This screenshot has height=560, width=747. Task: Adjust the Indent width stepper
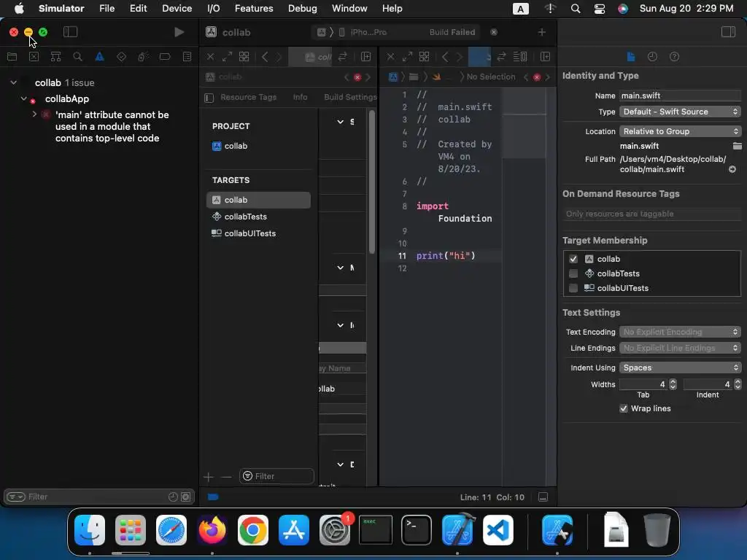[738, 384]
